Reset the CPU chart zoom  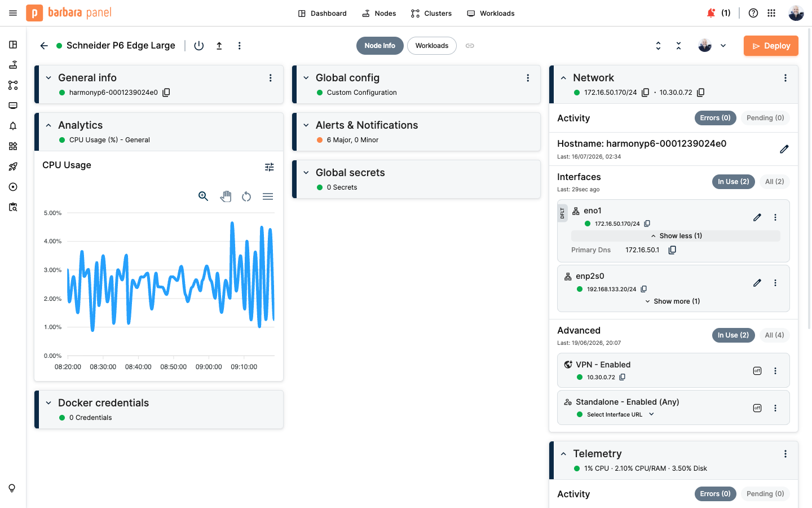(x=246, y=196)
